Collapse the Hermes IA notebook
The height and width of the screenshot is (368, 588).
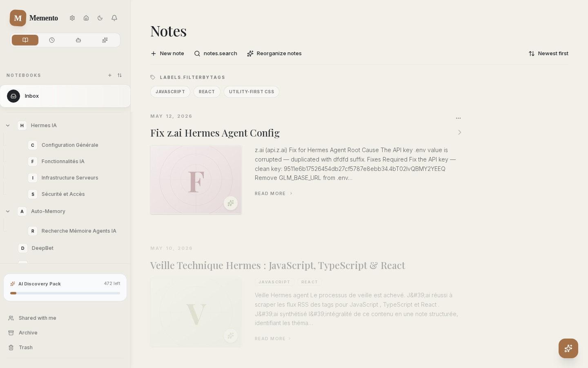[8, 126]
